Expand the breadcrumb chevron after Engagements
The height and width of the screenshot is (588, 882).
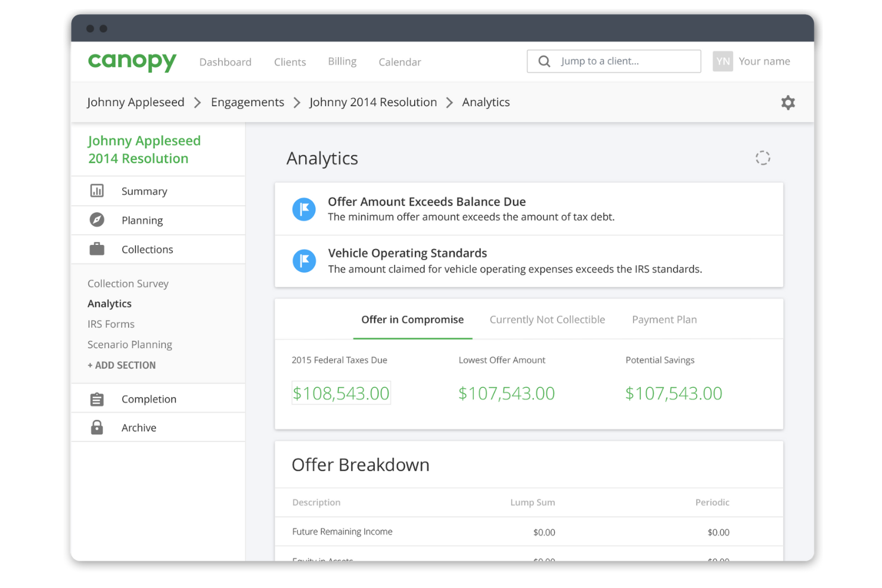[297, 102]
